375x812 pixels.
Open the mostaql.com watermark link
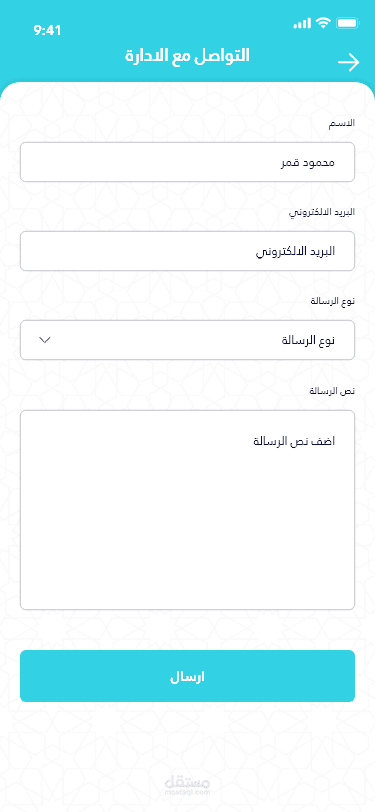pos(188,792)
